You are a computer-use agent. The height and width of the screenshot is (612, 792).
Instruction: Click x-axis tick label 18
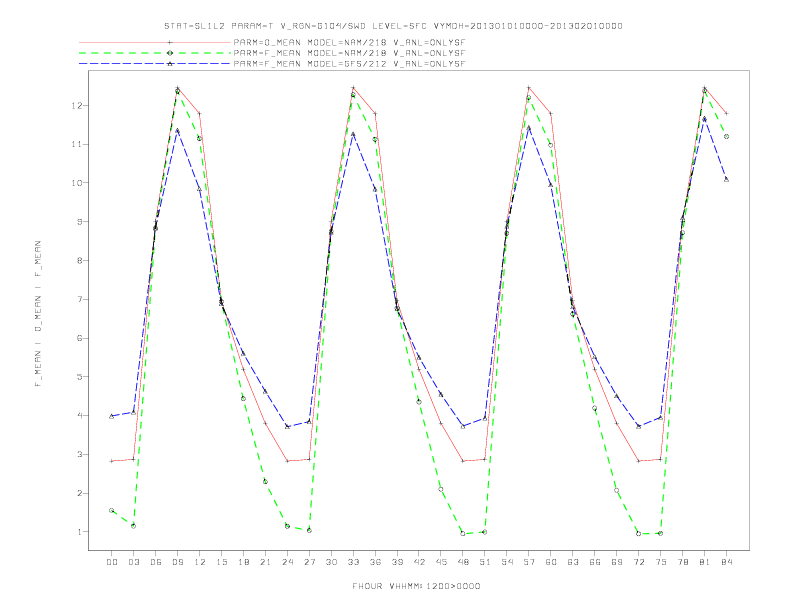(x=243, y=562)
